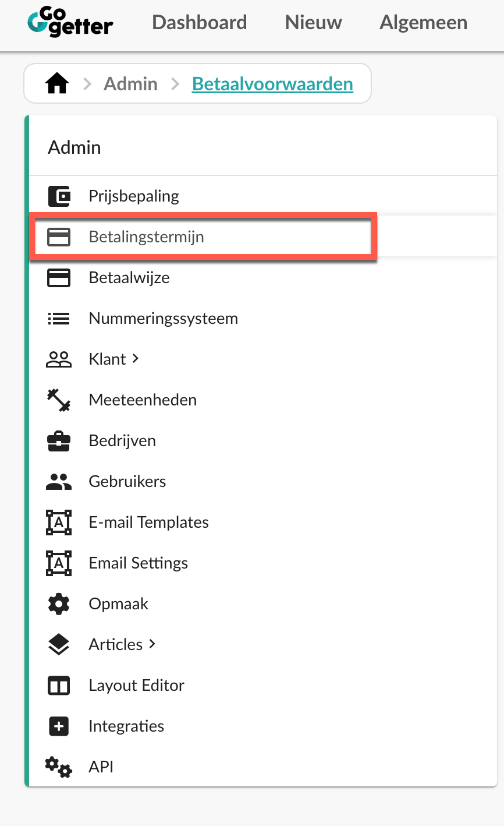The height and width of the screenshot is (826, 504).
Task: Click the GoGetter logo
Action: 70,23
